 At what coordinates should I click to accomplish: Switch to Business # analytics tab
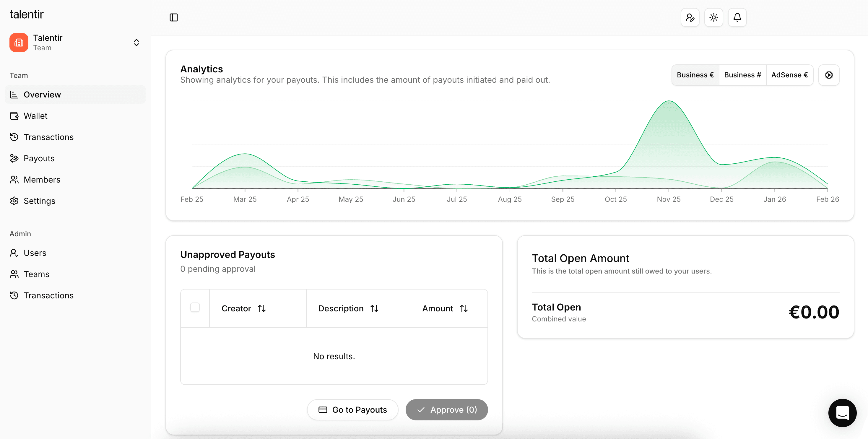(742, 75)
